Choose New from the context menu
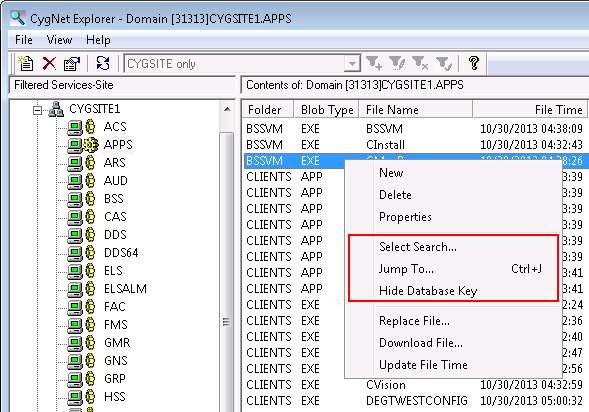 pyautogui.click(x=453, y=173)
